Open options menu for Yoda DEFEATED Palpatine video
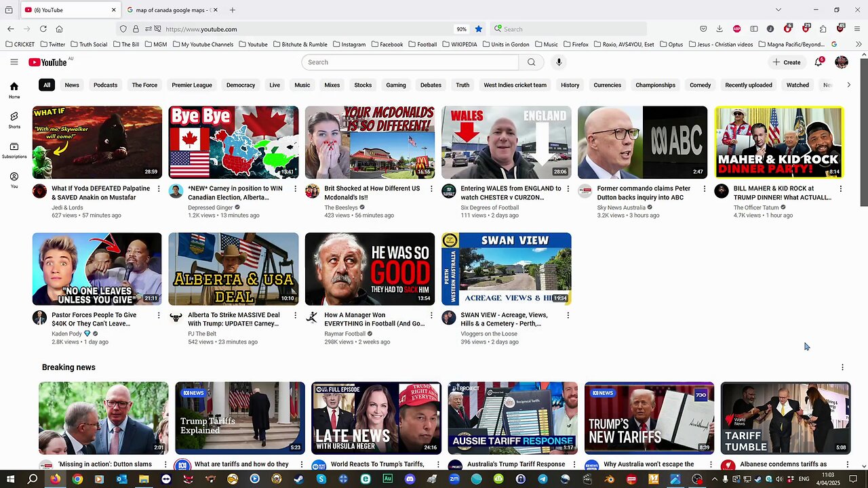Viewport: 868px width, 488px height. coord(159,188)
